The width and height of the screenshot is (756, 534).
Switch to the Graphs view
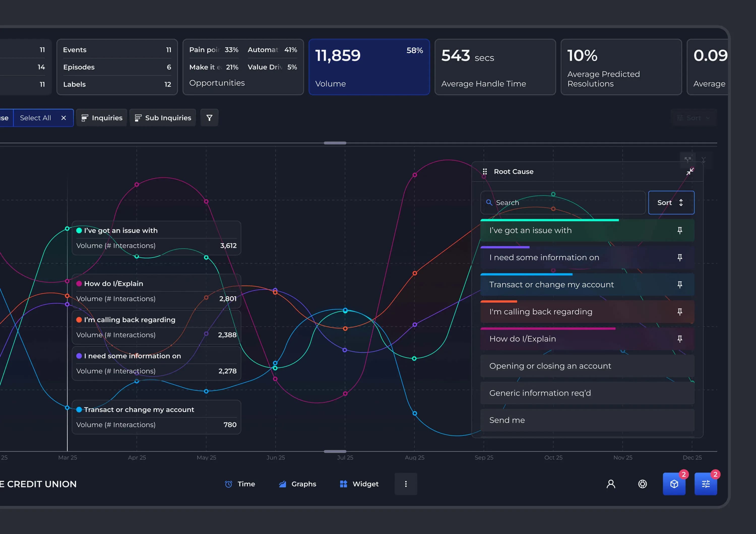(297, 484)
